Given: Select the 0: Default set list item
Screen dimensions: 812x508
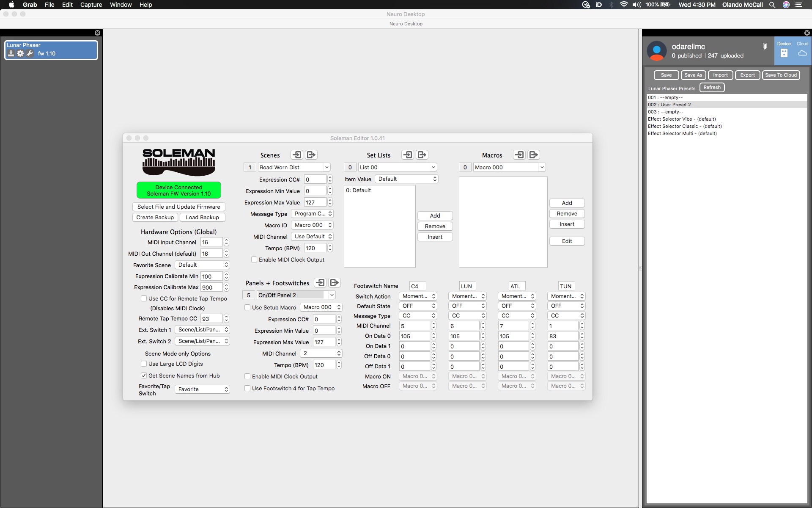Looking at the screenshot, I should (x=379, y=190).
